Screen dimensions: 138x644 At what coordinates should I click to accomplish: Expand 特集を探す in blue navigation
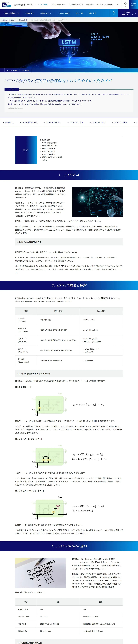click(x=46, y=13)
